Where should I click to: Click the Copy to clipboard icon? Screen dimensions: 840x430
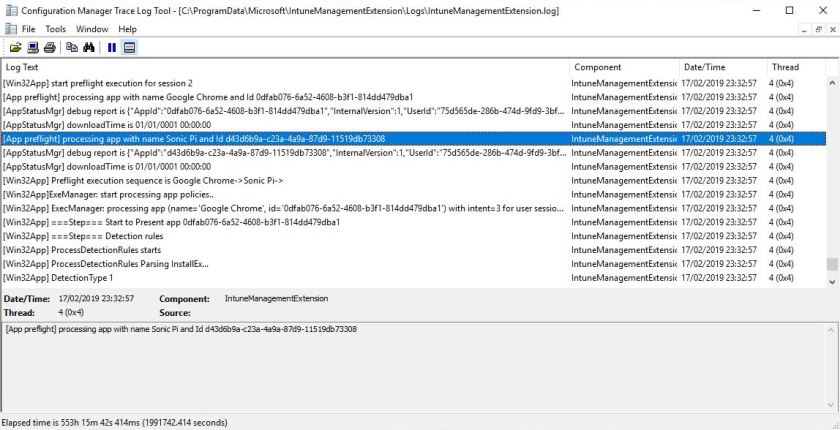coord(72,47)
